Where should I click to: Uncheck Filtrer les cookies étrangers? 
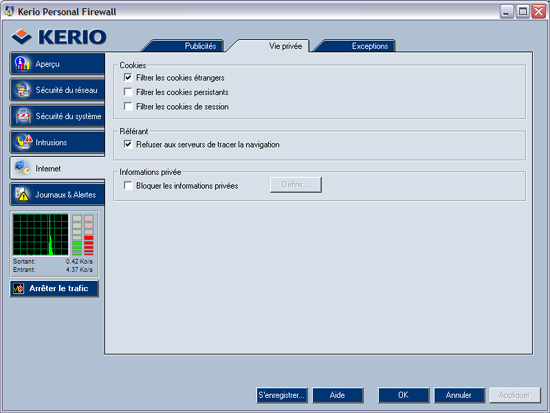click(x=128, y=77)
